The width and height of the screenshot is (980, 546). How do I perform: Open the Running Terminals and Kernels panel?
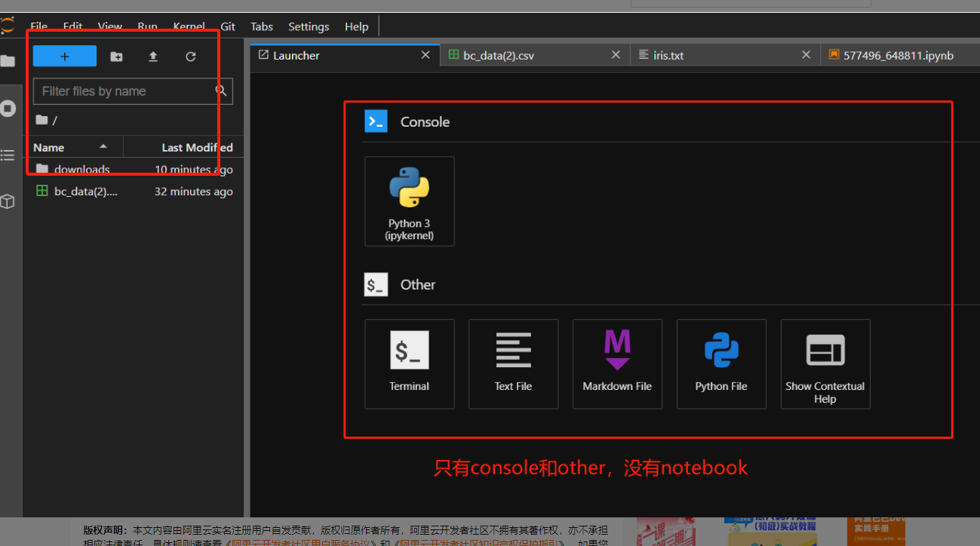click(x=8, y=109)
